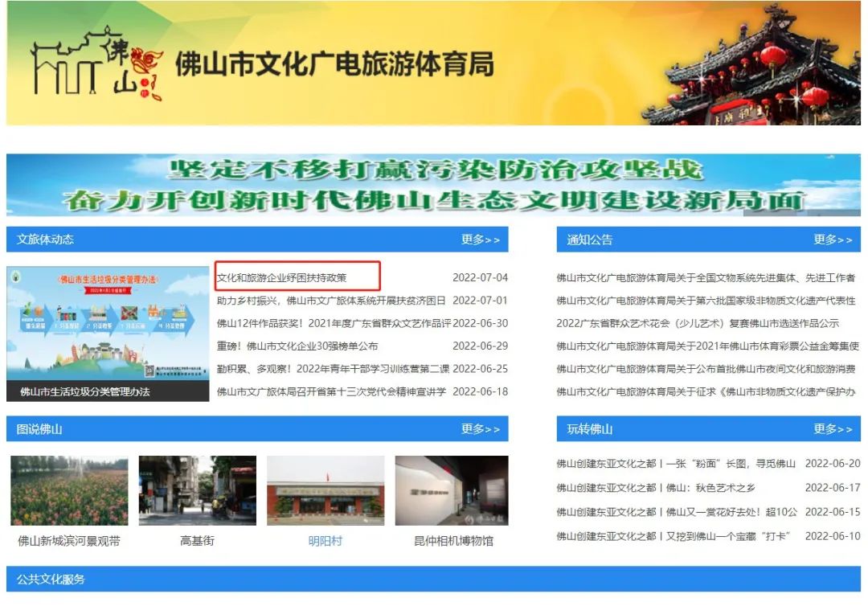Open 更多>> in 通知公告 section

click(x=833, y=240)
